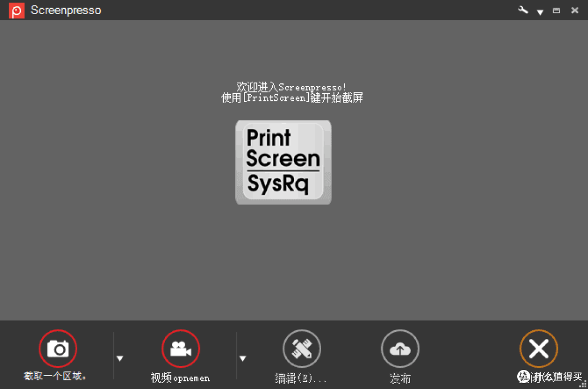Click the cloud upload publish icon
The image size is (588, 389).
coord(400,349)
